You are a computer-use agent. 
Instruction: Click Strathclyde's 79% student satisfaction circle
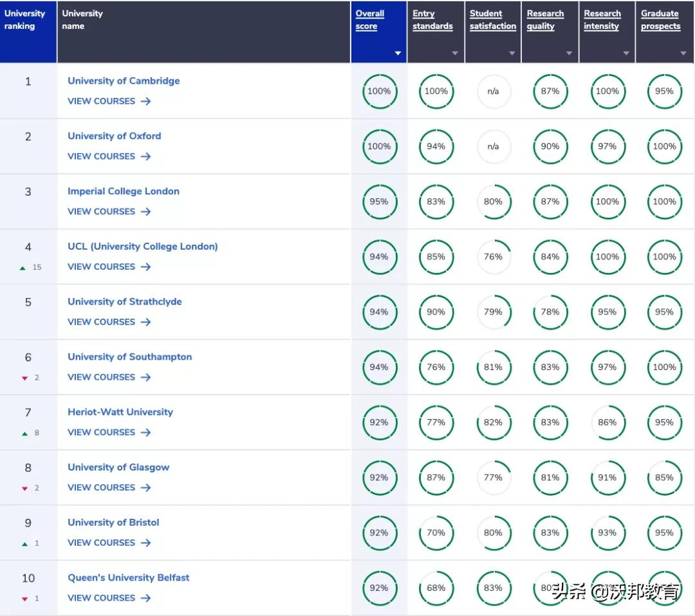(x=494, y=312)
